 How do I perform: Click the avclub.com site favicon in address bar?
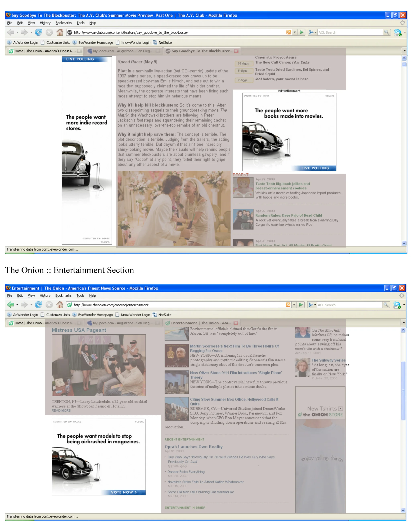click(70, 32)
